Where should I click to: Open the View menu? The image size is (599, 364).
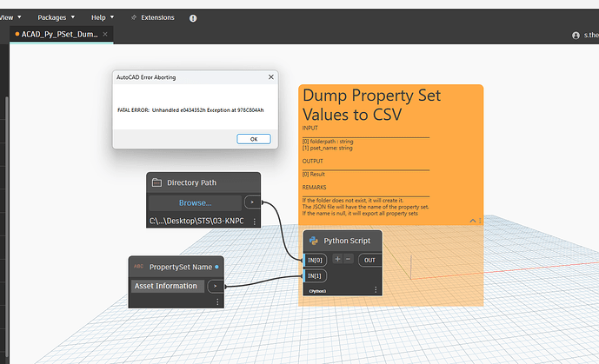10,17
